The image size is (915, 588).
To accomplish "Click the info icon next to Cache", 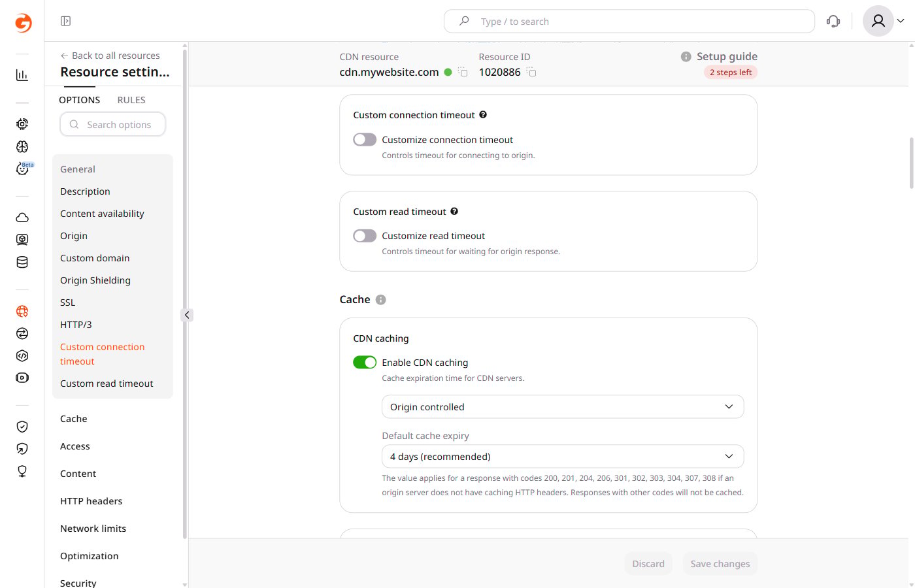I will coord(381,299).
